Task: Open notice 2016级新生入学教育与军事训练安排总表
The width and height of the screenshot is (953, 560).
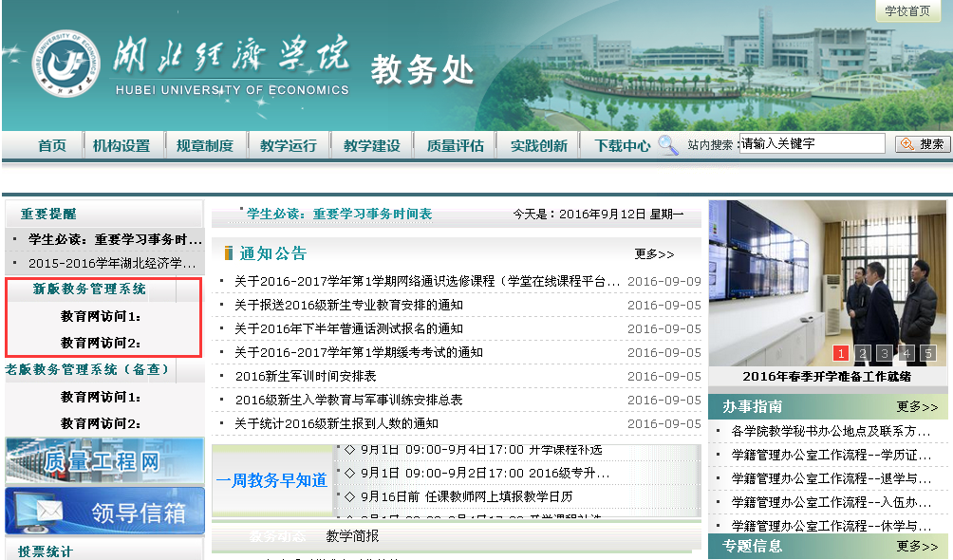Action: [x=349, y=401]
